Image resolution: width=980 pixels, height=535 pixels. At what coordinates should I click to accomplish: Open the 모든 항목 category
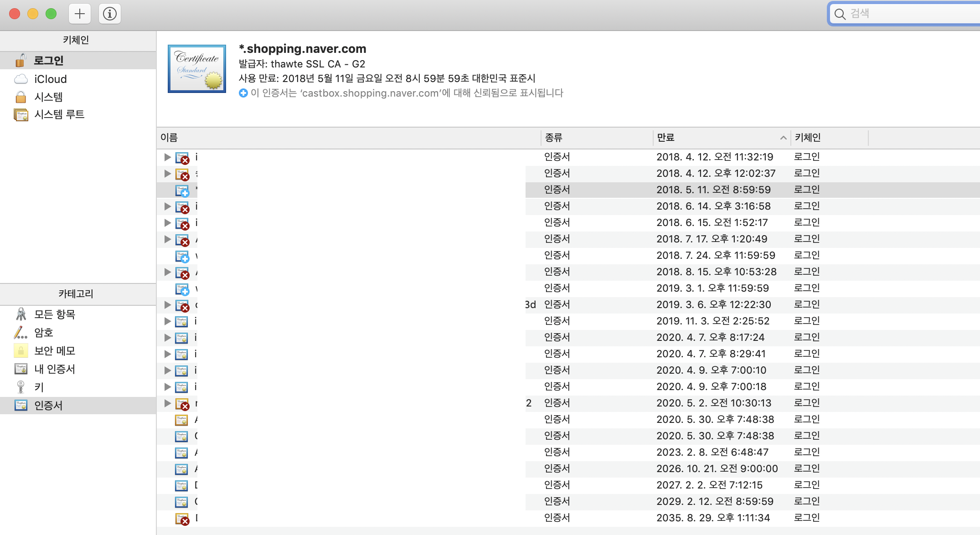pos(55,314)
